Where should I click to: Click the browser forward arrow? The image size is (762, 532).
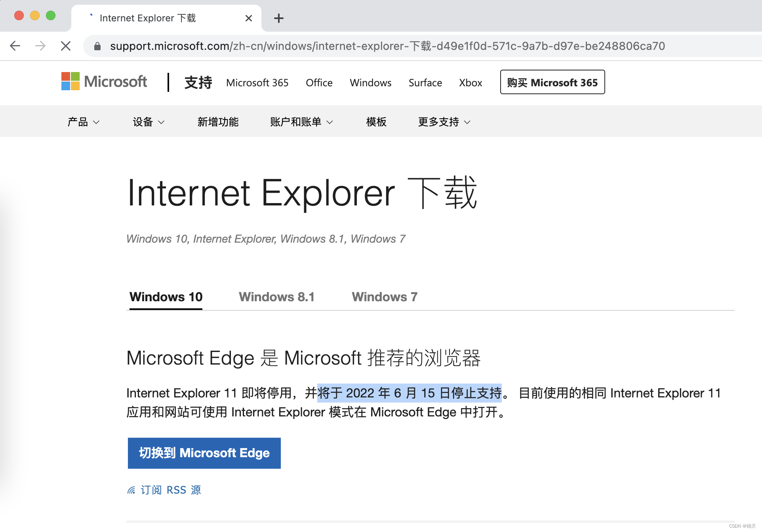pyautogui.click(x=40, y=46)
